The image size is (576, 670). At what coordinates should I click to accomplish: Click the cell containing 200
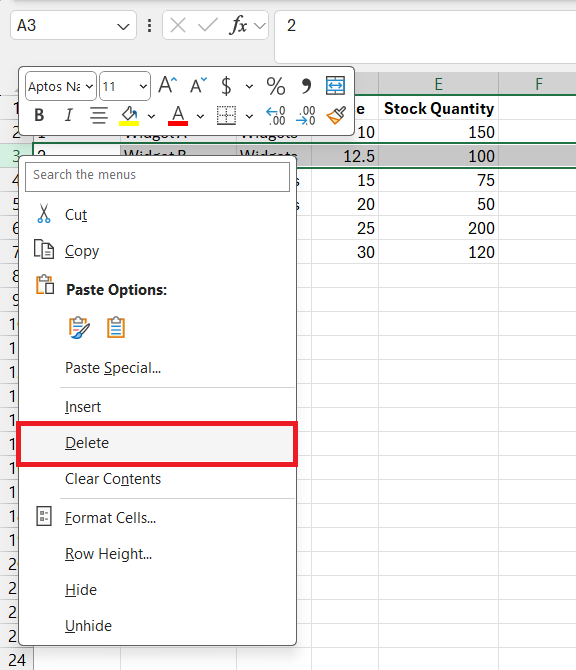(438, 228)
